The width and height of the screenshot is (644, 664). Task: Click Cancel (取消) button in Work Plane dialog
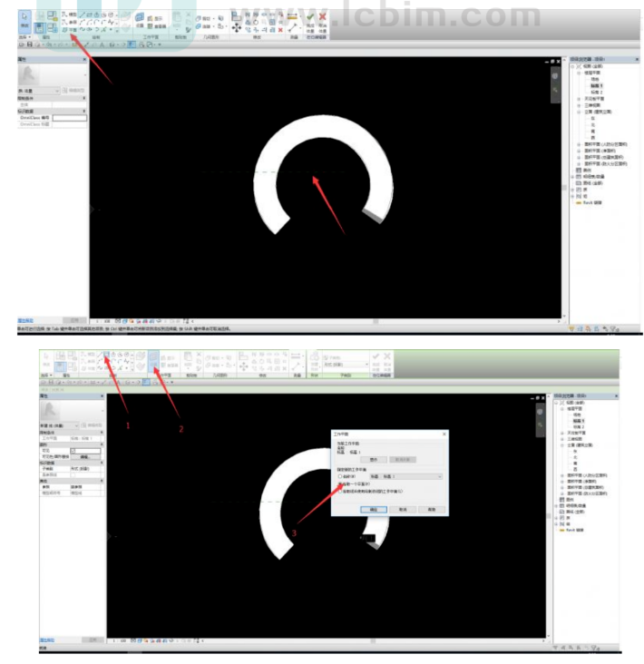[x=403, y=510]
